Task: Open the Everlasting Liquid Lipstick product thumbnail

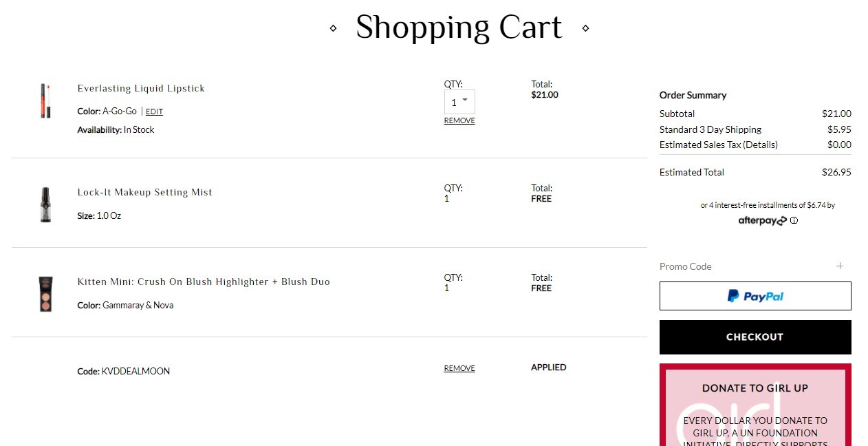Action: point(45,100)
